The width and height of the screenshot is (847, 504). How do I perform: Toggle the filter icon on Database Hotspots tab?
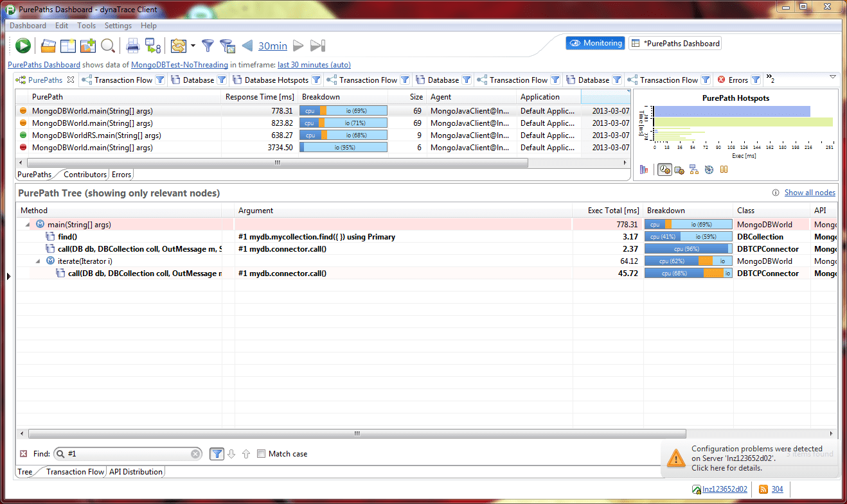pos(316,80)
